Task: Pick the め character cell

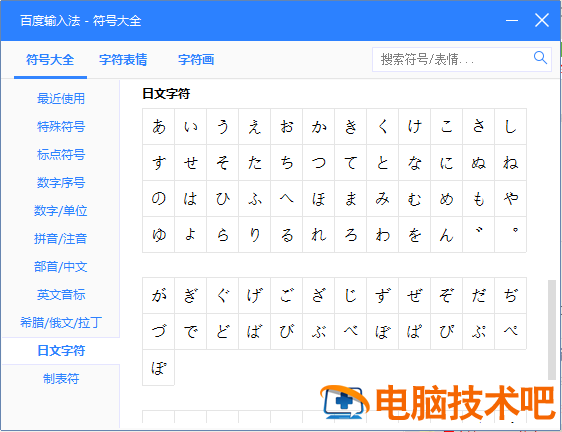Action: click(x=447, y=198)
